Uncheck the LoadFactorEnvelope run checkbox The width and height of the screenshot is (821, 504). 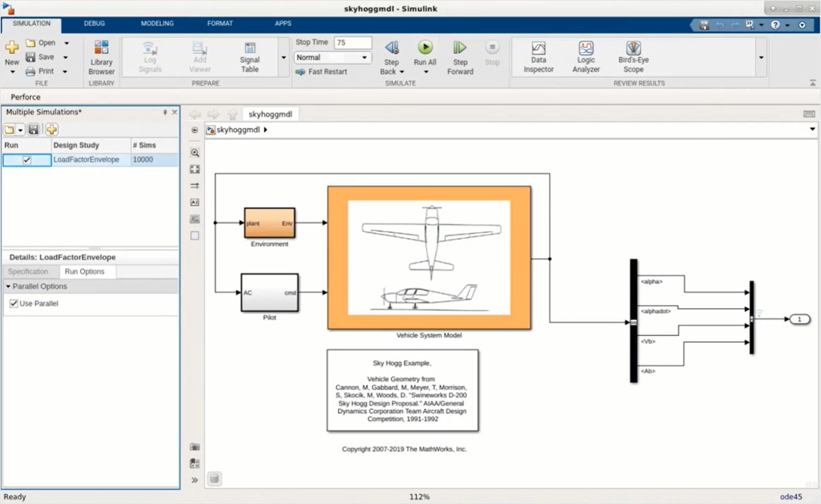pos(27,160)
